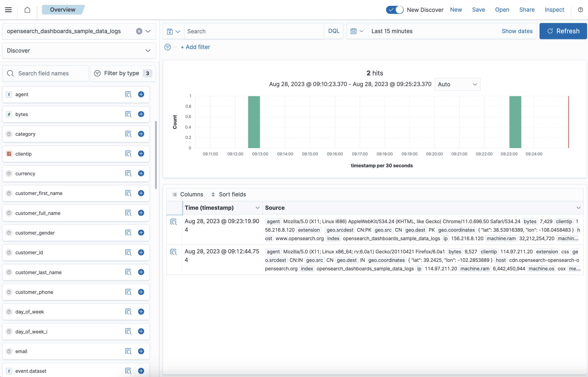The width and height of the screenshot is (588, 377).
Task: Click the Add filter link
Action: pyautogui.click(x=195, y=47)
